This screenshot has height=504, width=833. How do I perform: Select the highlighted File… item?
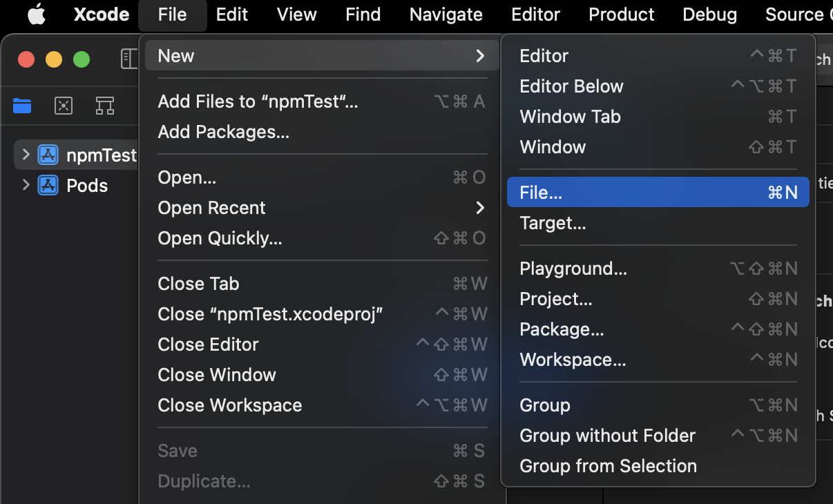coord(658,193)
